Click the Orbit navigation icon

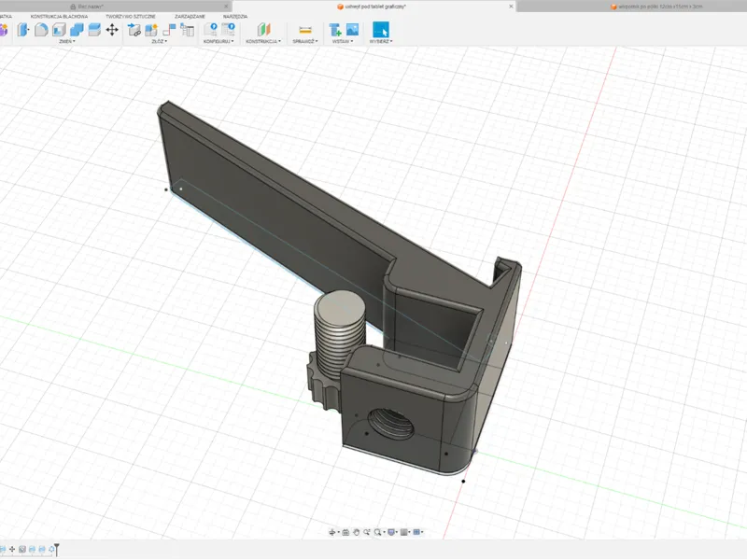332,532
